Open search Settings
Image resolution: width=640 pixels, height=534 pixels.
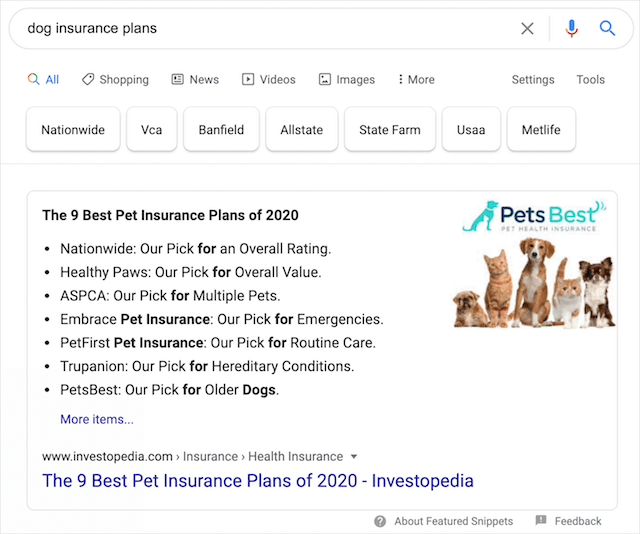[x=533, y=79]
